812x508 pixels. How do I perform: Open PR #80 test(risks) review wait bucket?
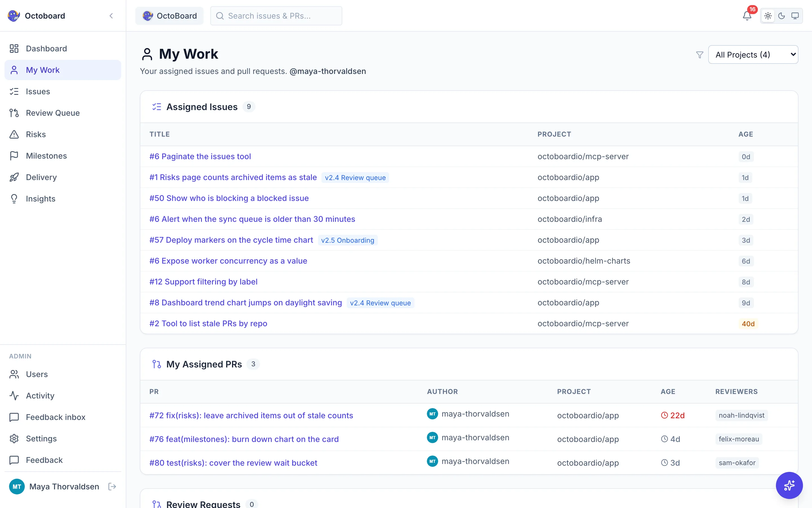click(233, 463)
